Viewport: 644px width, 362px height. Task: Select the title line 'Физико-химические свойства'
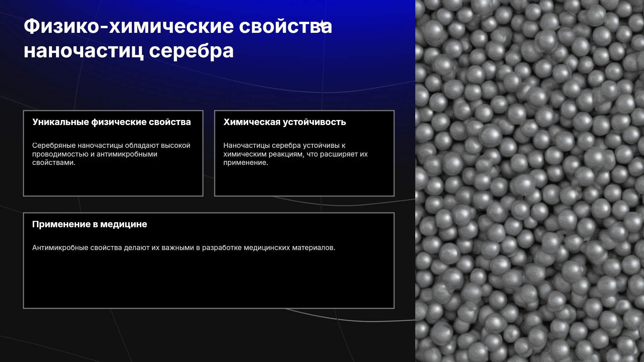coord(178,26)
